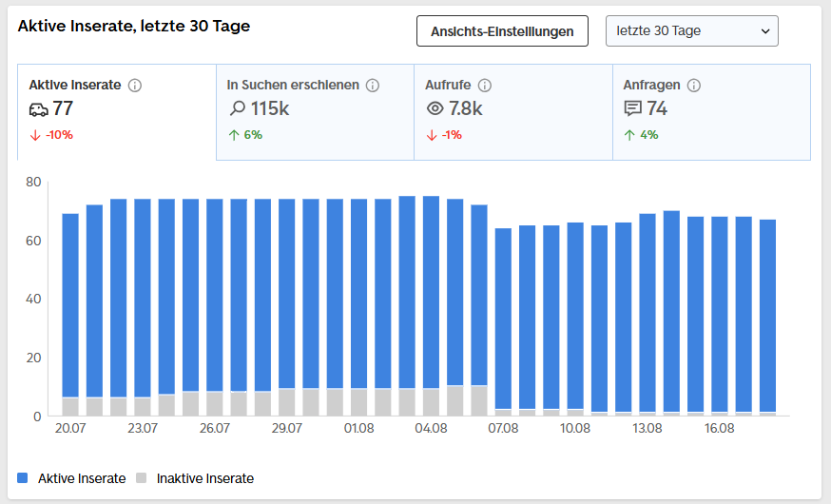831x504 pixels.
Task: Open the letzte 30 Tage dropdown
Action: (x=691, y=30)
